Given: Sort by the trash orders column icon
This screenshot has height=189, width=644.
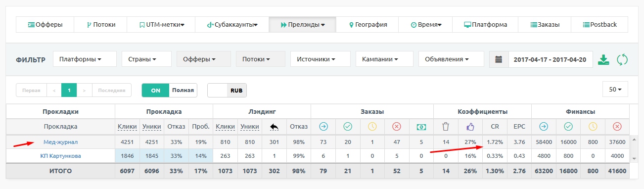Looking at the screenshot, I should tap(445, 127).
